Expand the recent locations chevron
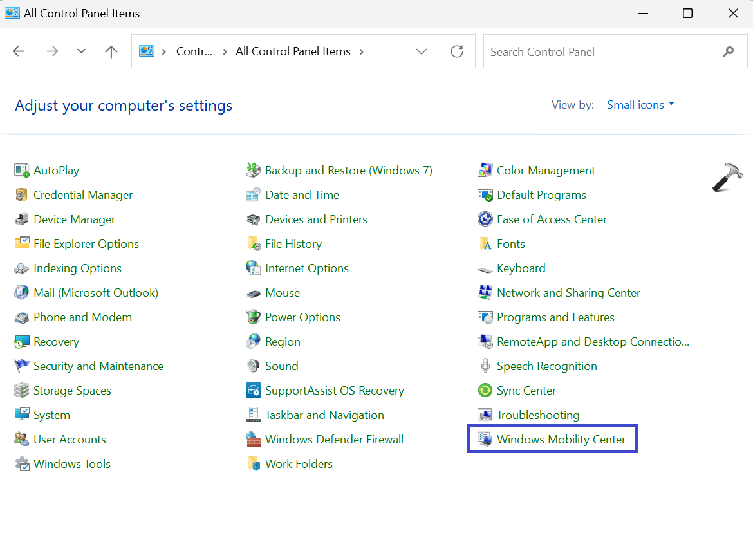The width and height of the screenshot is (753, 560). pos(81,51)
